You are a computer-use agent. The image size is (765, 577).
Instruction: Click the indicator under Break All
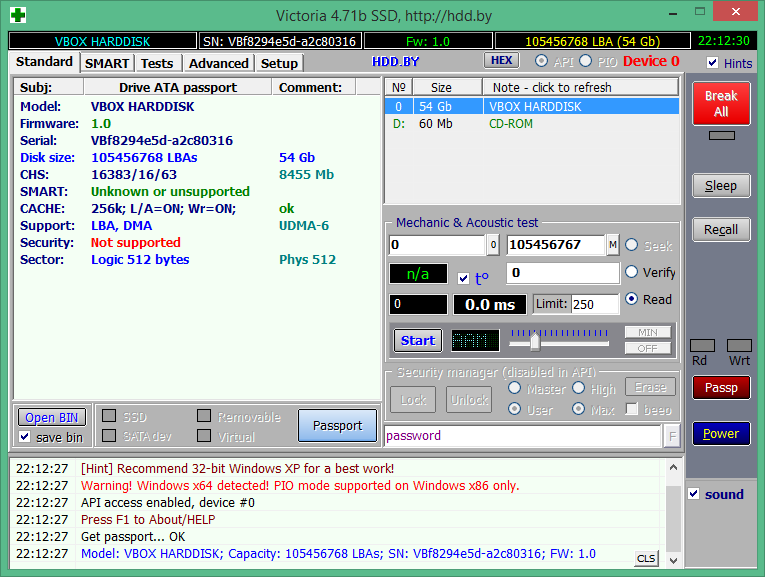coord(722,136)
